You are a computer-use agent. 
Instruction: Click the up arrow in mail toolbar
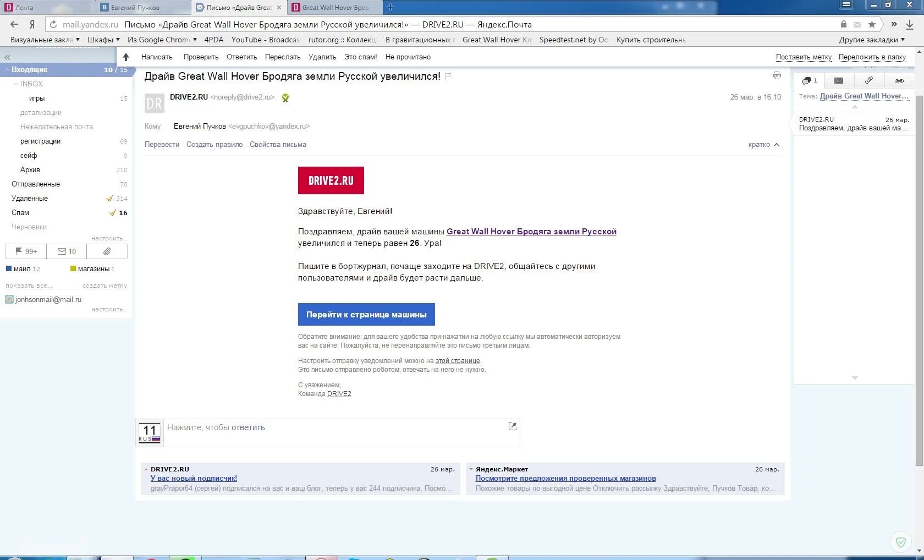126,57
